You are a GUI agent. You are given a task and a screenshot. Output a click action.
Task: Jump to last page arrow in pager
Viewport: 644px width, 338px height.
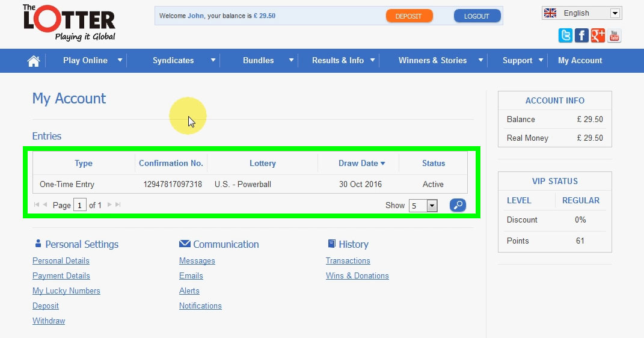click(118, 205)
